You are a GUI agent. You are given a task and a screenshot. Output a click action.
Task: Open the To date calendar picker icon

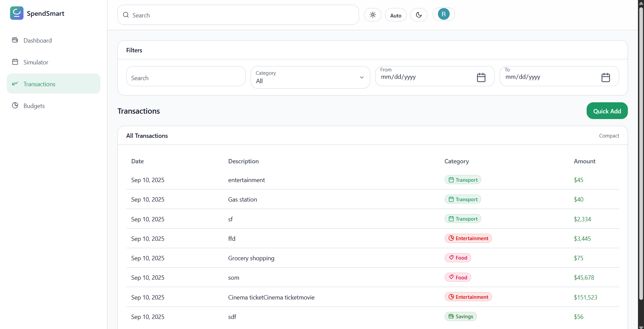pos(606,77)
